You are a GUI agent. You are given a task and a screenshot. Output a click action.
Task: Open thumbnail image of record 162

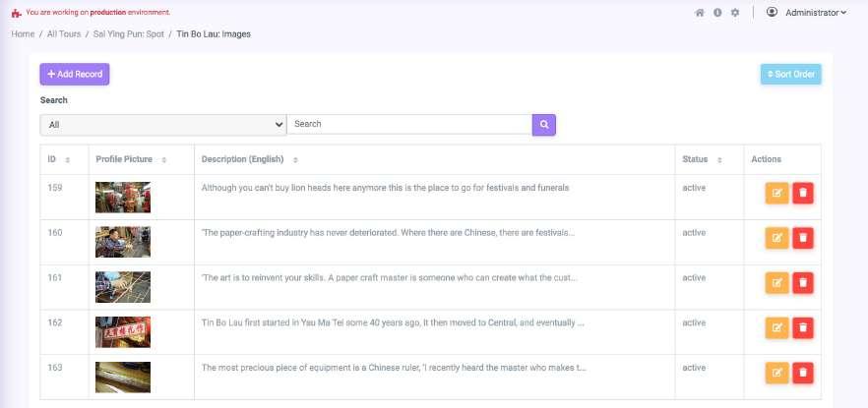tap(123, 332)
